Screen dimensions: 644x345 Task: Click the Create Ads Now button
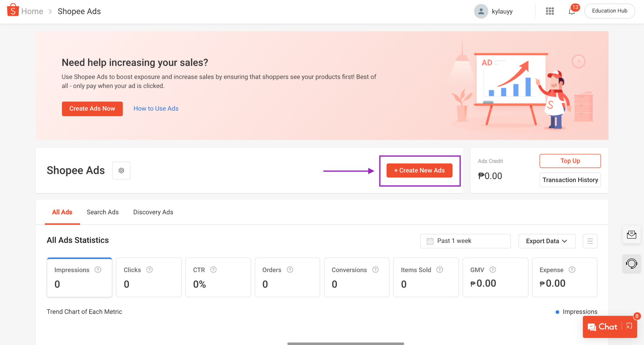(x=92, y=109)
